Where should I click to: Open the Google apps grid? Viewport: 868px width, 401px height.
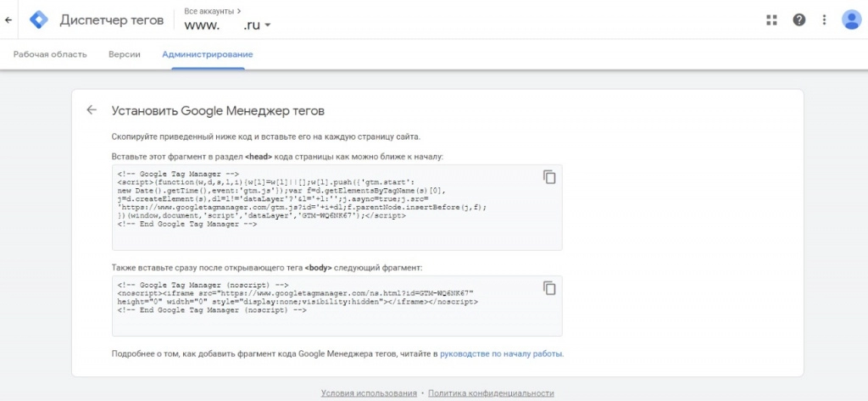pyautogui.click(x=771, y=20)
